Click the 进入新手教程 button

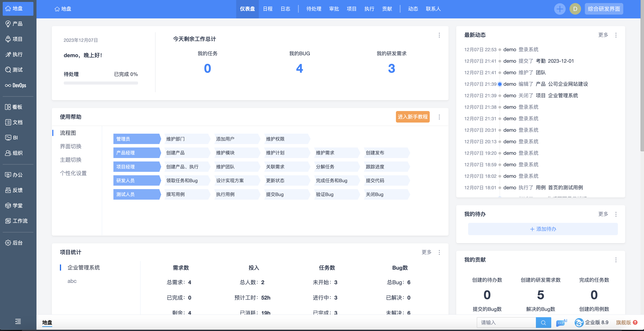(x=412, y=117)
